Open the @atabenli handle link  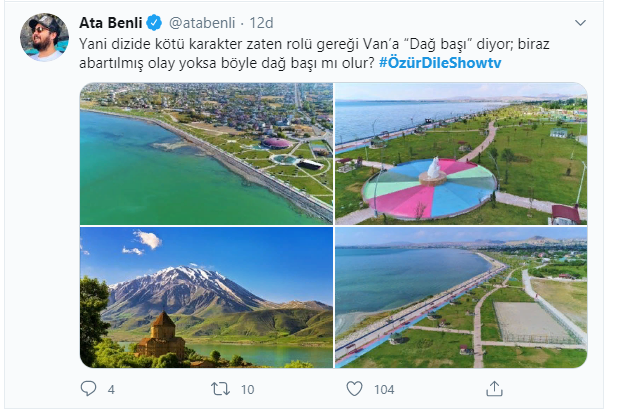(x=202, y=23)
